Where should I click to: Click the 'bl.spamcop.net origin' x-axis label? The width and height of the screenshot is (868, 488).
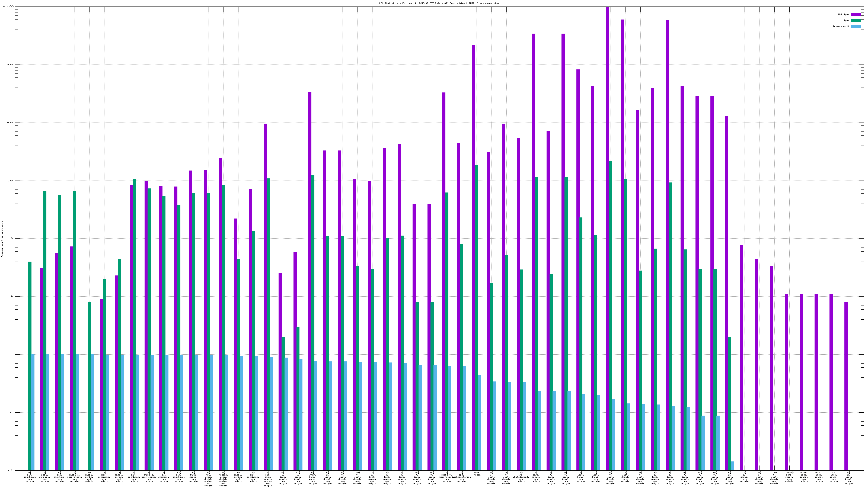[x=164, y=477]
